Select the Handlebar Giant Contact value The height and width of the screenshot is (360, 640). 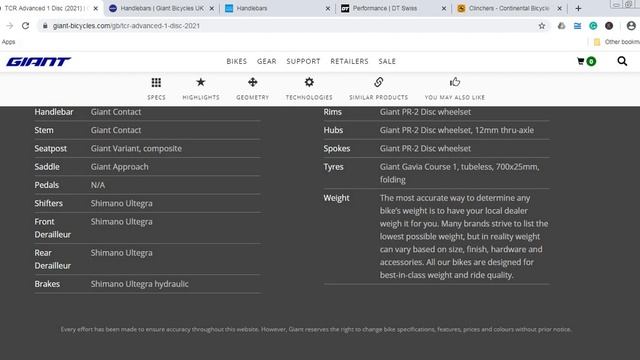pyautogui.click(x=116, y=112)
